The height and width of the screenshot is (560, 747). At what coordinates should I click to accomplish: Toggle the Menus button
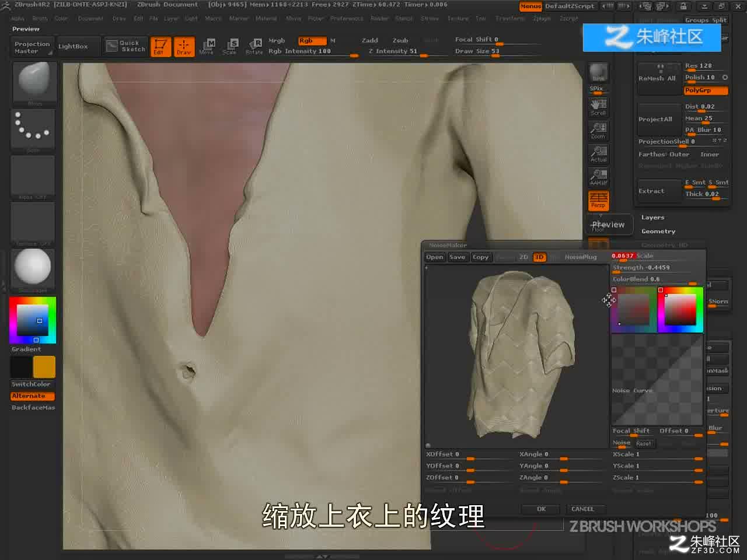tap(530, 6)
